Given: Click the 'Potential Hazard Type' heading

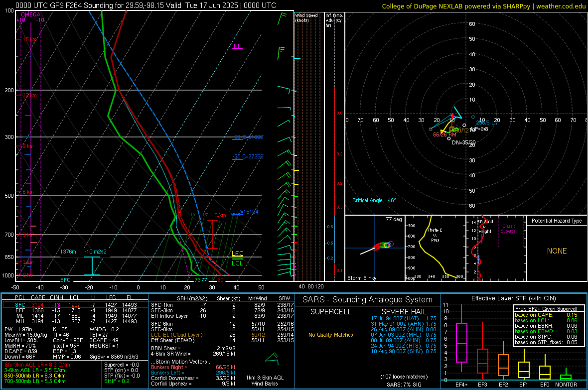Looking at the screenshot, I should click(557, 221).
